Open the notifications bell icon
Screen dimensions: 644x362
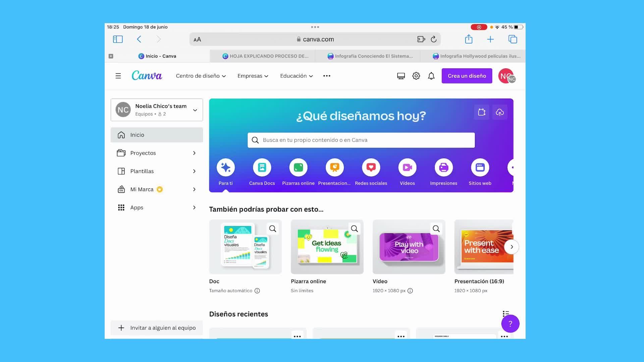(x=431, y=76)
